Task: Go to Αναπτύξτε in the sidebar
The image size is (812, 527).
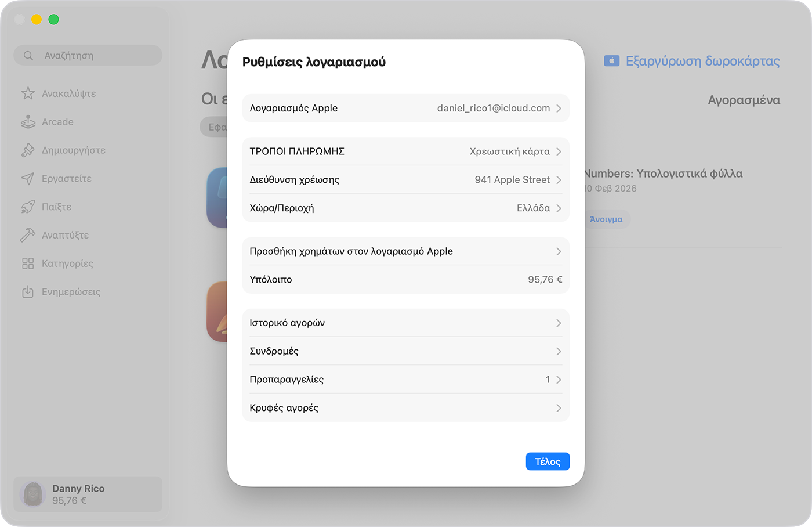Action: point(65,235)
